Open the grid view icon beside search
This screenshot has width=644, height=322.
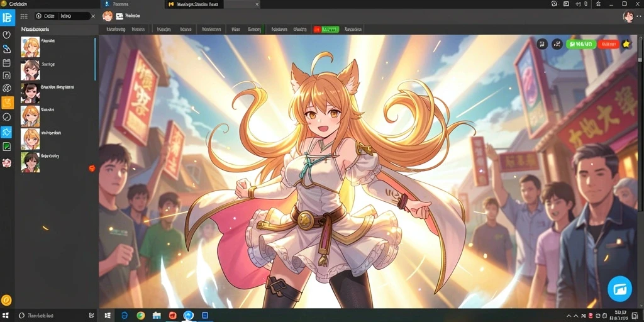pos(24,16)
